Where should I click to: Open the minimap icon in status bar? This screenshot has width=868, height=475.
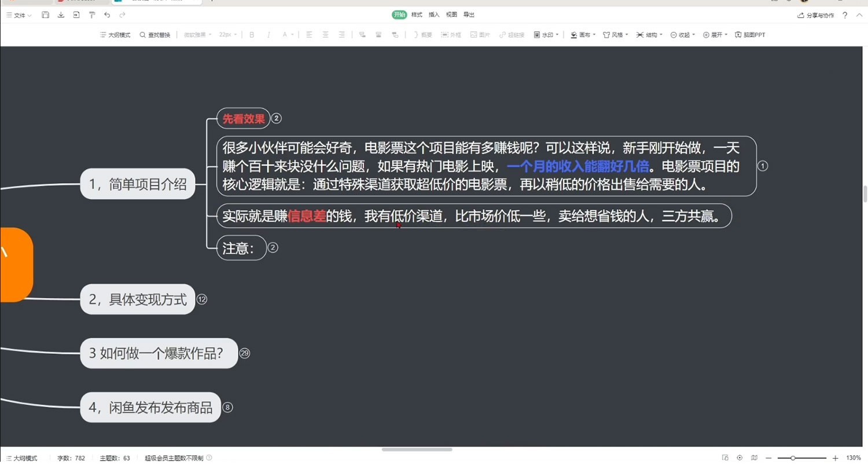pyautogui.click(x=754, y=458)
